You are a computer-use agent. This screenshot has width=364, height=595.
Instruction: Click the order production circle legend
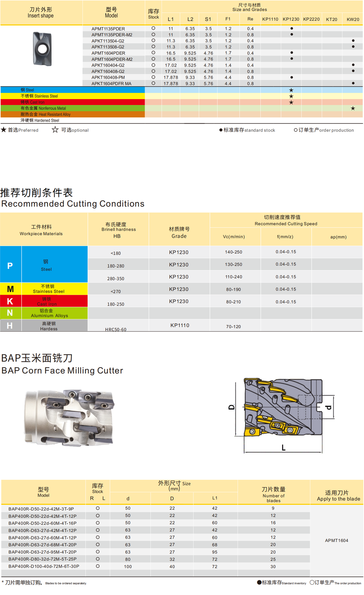point(296,130)
